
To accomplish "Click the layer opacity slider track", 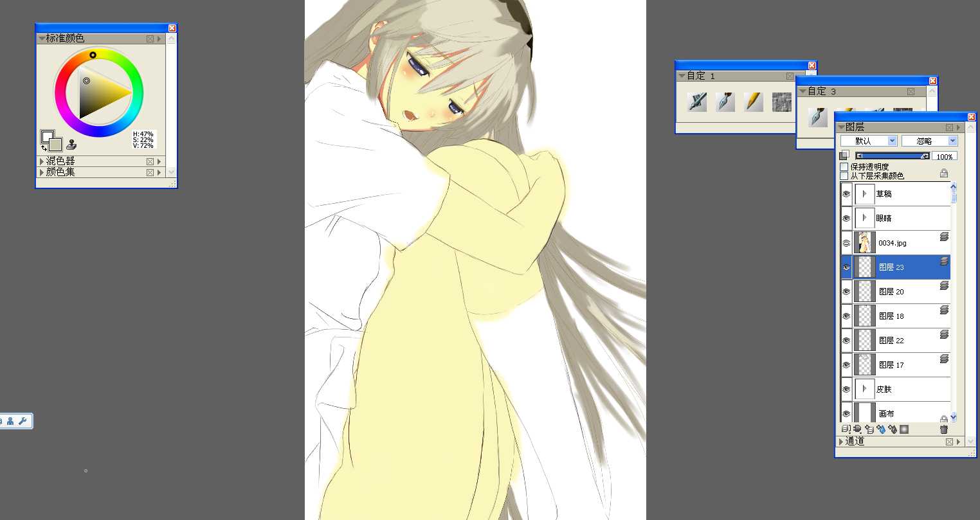I will coord(893,156).
